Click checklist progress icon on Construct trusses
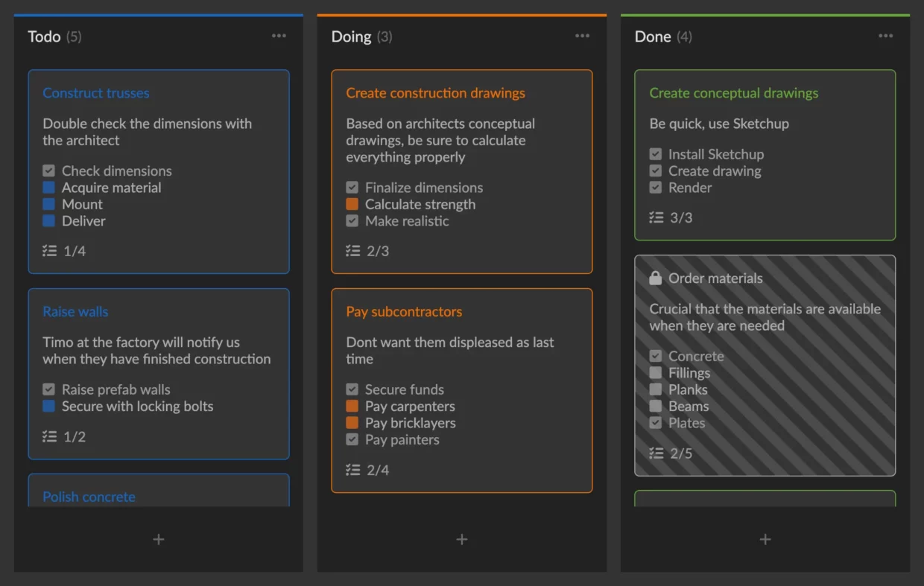 pyautogui.click(x=50, y=251)
